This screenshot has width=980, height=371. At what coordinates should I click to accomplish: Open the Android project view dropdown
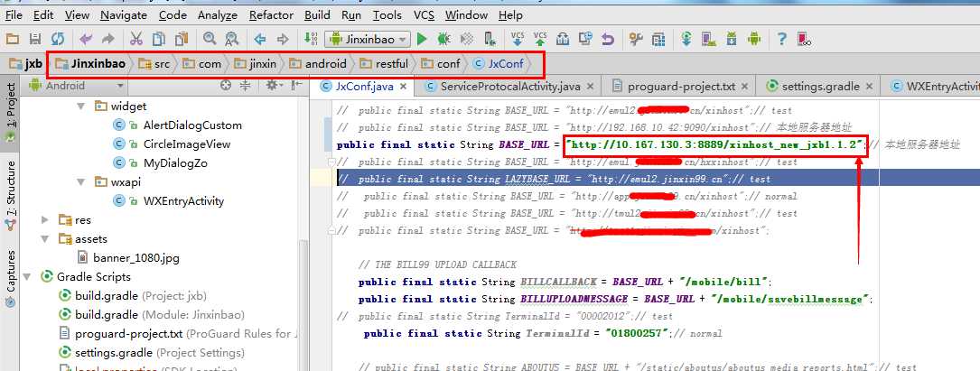click(x=77, y=86)
